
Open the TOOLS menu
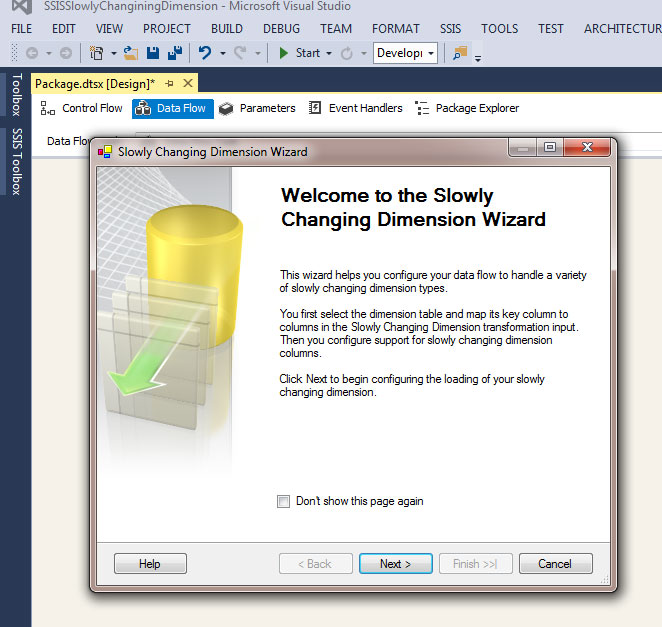tap(499, 29)
